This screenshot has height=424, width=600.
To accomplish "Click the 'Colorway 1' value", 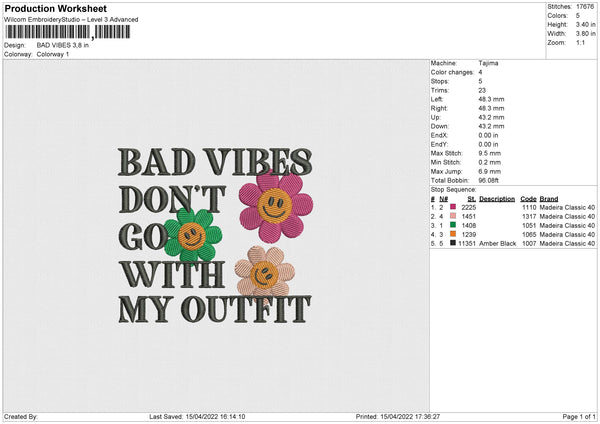I will click(53, 54).
